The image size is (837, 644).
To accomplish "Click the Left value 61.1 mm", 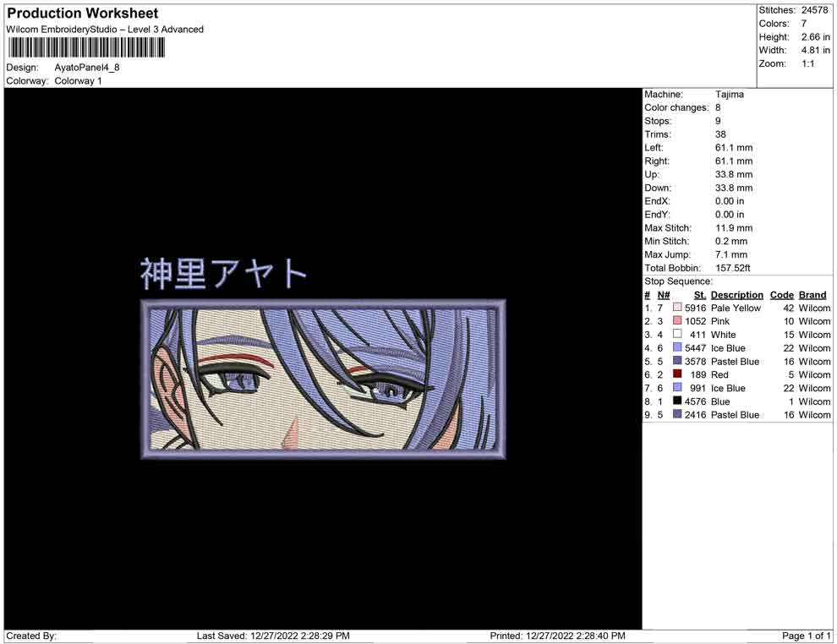I will 734,148.
